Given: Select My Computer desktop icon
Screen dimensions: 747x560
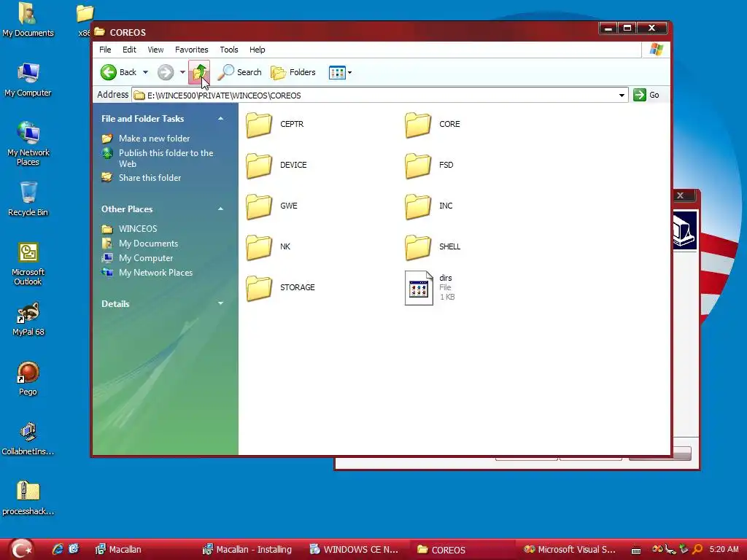Looking at the screenshot, I should click(28, 79).
